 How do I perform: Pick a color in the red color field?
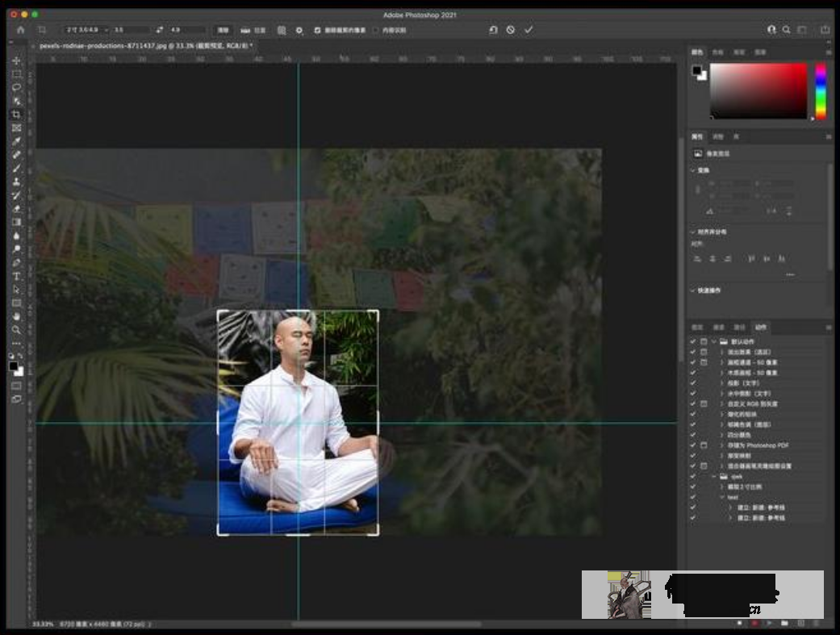tap(759, 90)
